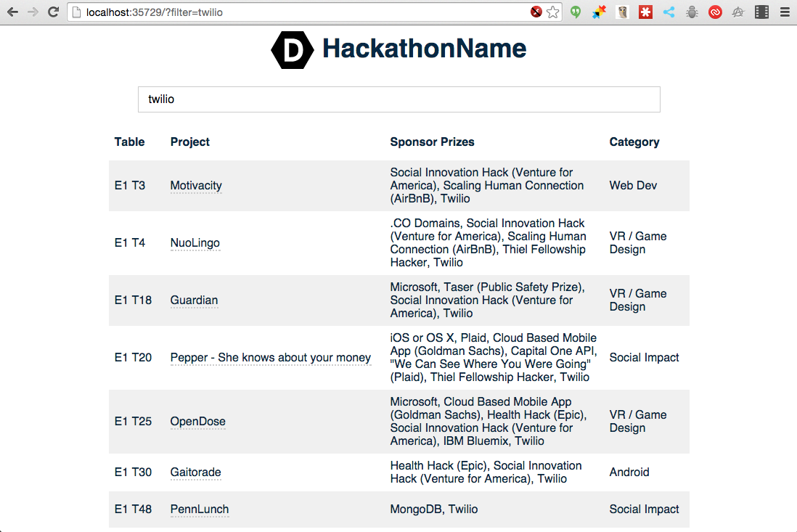Open the Guardian project link
Image resolution: width=797 pixels, height=532 pixels.
194,300
